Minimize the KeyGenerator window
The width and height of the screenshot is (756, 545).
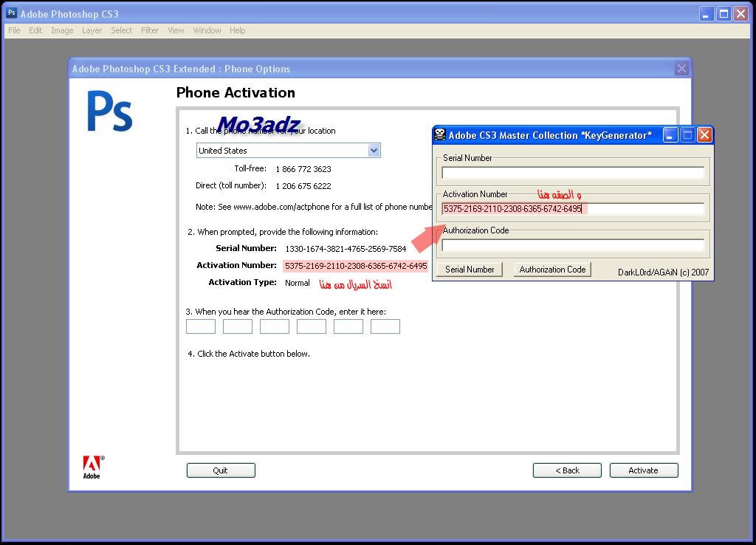pos(670,135)
